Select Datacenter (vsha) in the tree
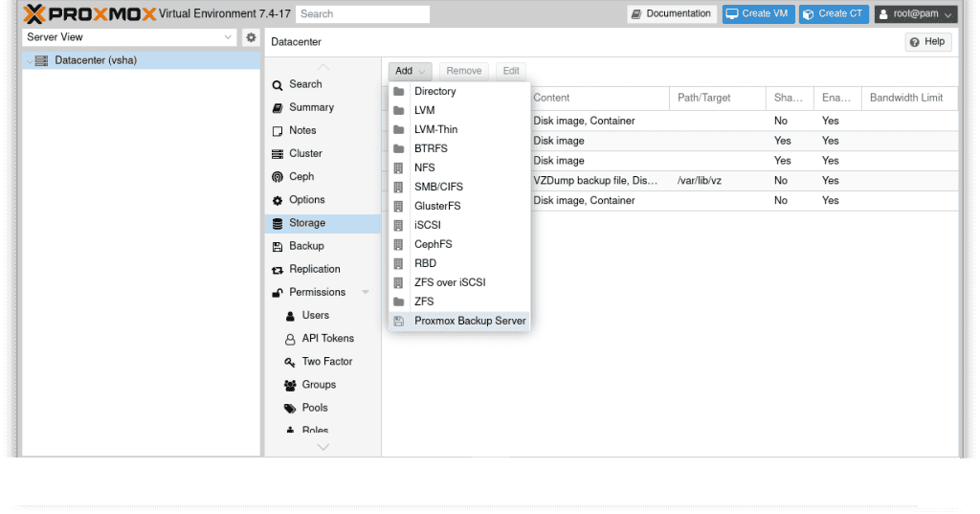The width and height of the screenshot is (980, 514). (95, 60)
